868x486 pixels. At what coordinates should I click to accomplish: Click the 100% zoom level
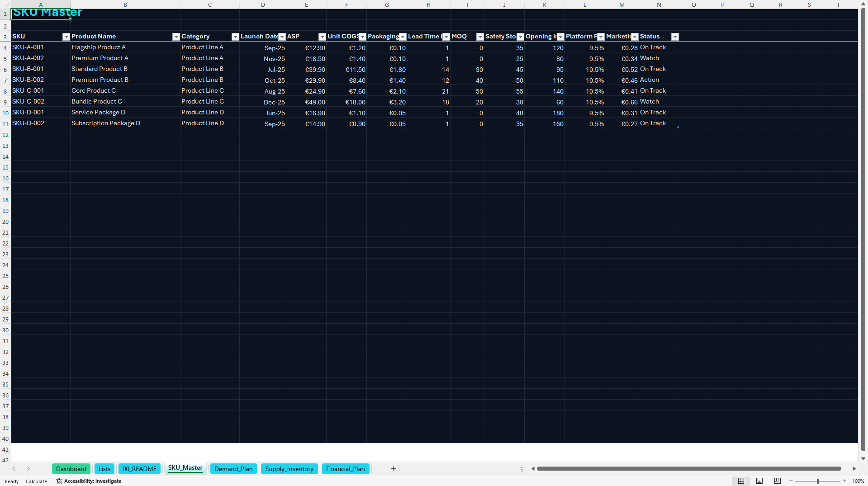(858, 481)
